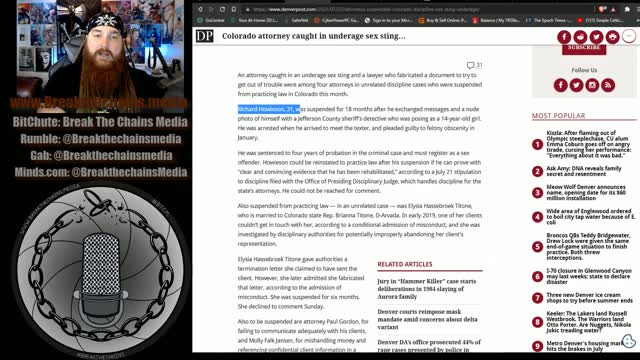Viewport: 640px width, 360px height.
Task: Open the extensions puzzle-piece icon
Action: click(627, 9)
